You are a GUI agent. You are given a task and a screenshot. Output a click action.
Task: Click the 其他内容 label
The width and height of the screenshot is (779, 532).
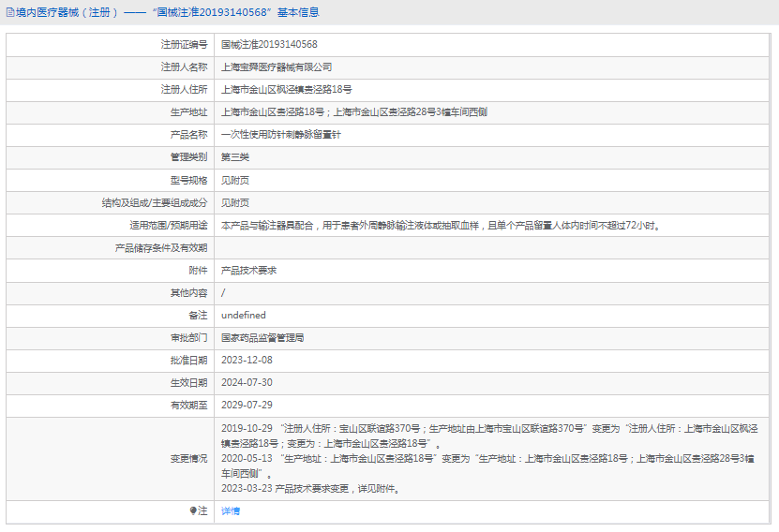point(188,293)
